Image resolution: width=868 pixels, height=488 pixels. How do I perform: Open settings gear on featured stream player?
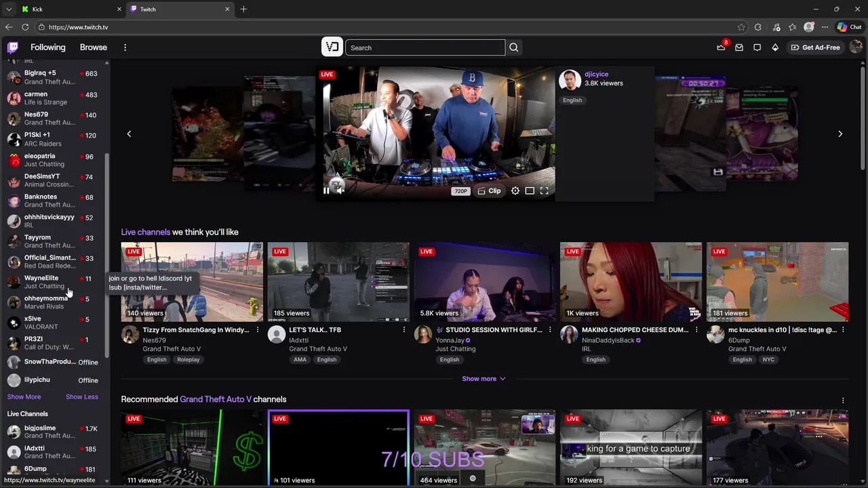coord(515,191)
